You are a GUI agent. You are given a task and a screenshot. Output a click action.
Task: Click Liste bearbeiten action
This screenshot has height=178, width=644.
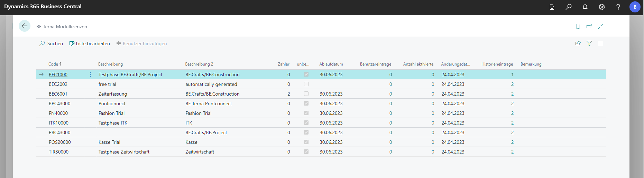[x=90, y=43]
